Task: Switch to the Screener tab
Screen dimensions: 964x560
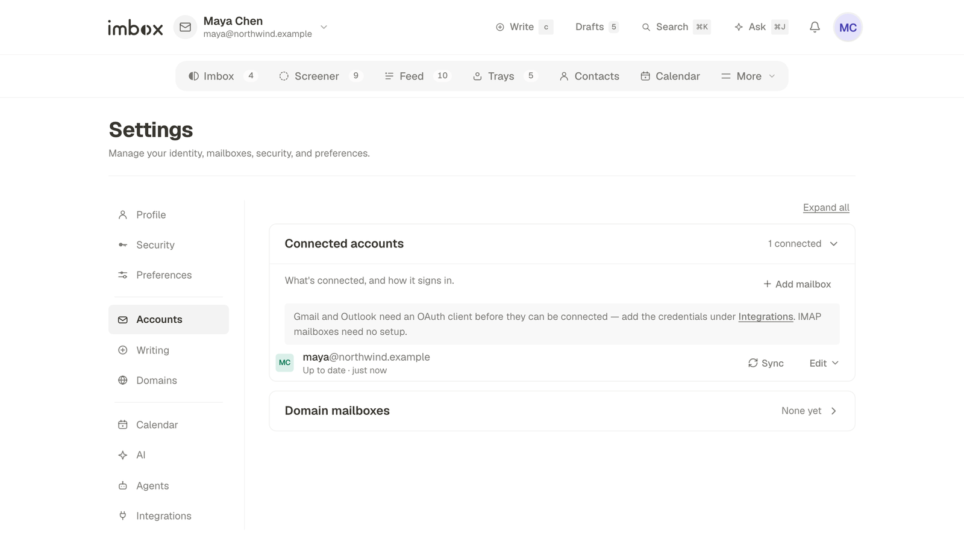Action: point(321,76)
